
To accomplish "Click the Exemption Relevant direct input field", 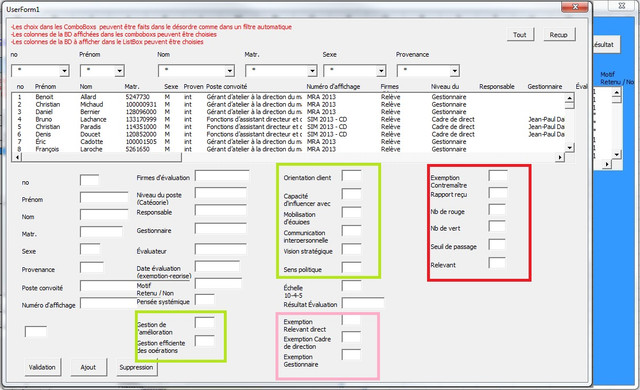I will pos(351,319).
